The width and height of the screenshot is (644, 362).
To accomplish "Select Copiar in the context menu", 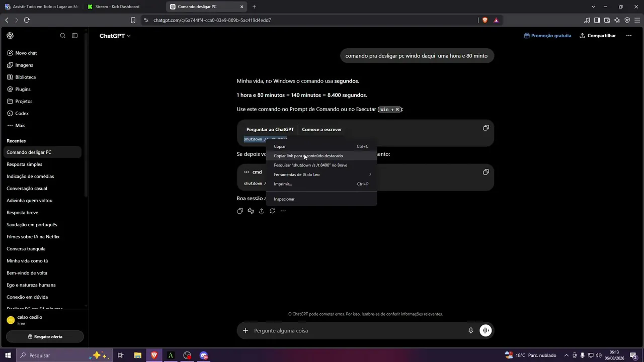I will pyautogui.click(x=321, y=146).
